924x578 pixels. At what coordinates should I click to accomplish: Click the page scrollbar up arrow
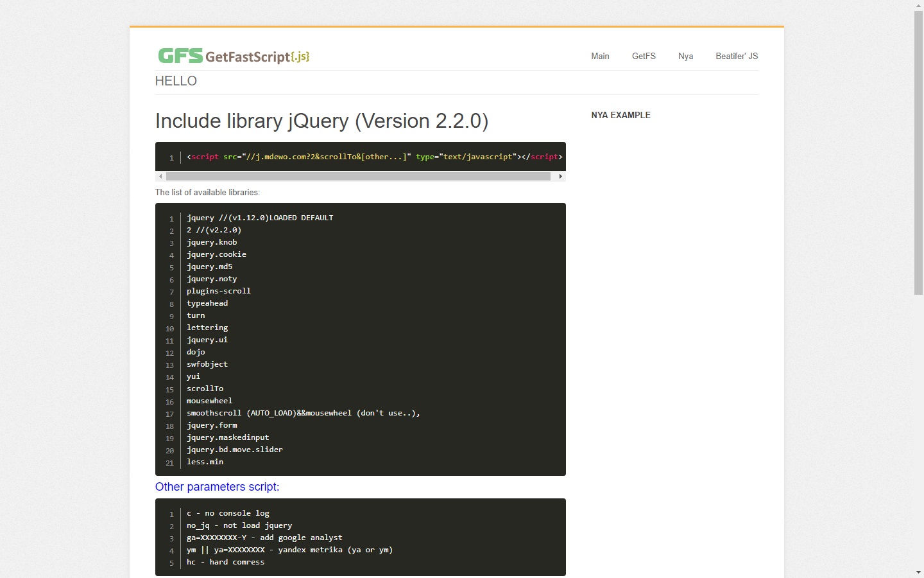(918, 5)
